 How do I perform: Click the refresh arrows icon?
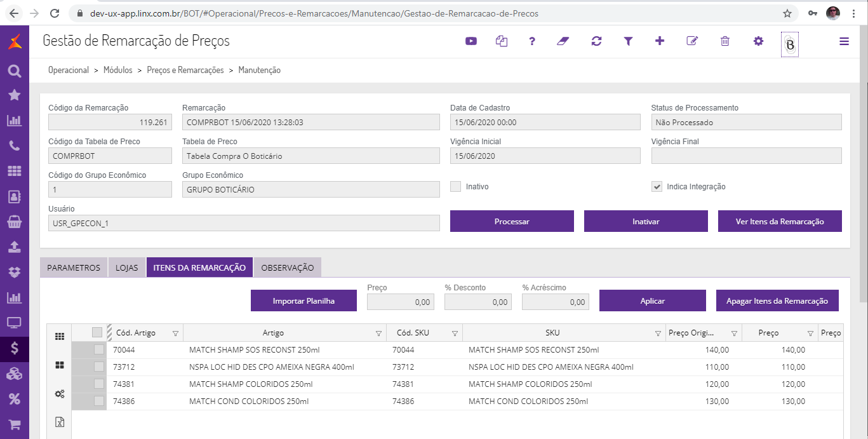click(596, 41)
